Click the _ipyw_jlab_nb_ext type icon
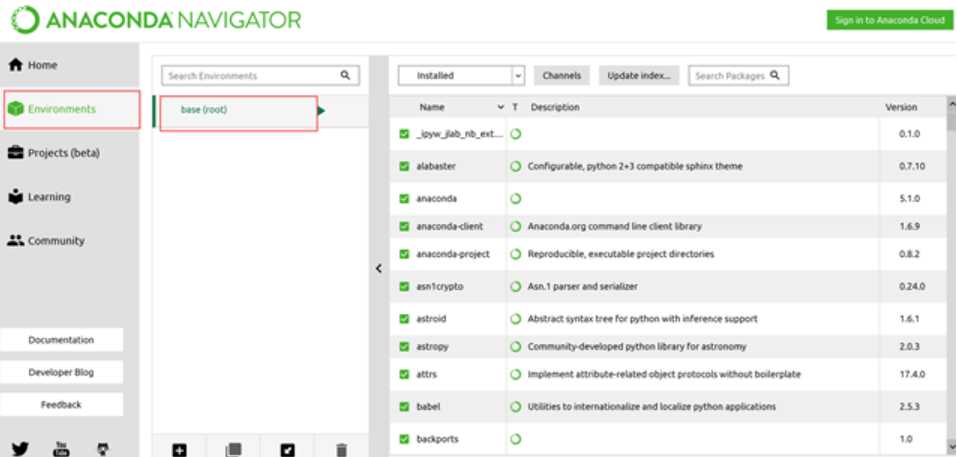This screenshot has width=957, height=457. 516,134
